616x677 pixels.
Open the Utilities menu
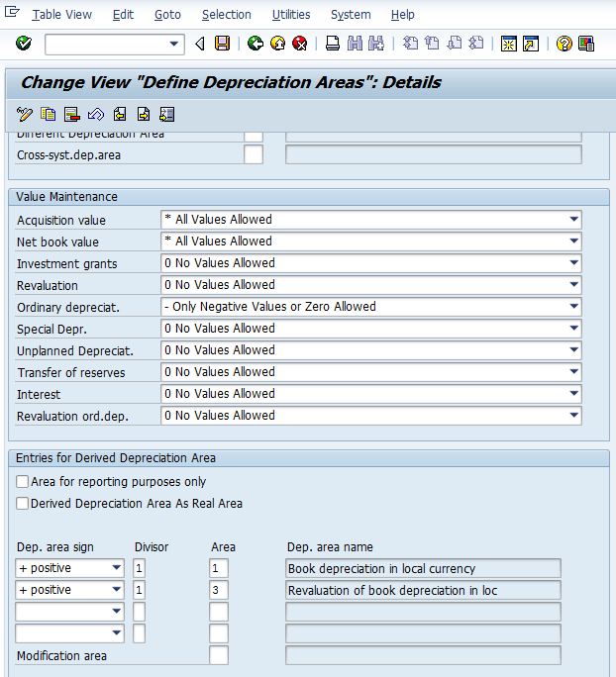[x=291, y=15]
